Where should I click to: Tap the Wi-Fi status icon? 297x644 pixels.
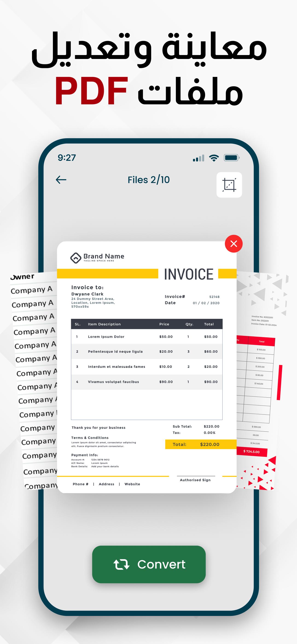214,158
